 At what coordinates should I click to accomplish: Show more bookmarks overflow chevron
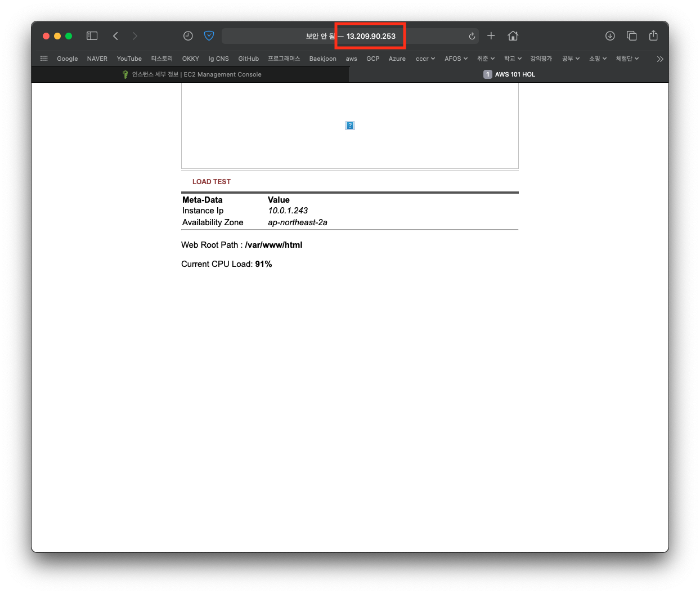[660, 59]
